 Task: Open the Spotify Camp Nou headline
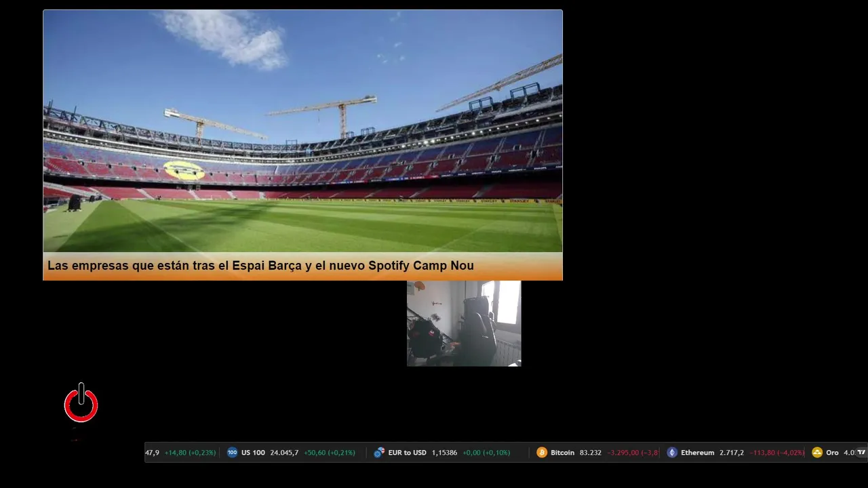[260, 266]
